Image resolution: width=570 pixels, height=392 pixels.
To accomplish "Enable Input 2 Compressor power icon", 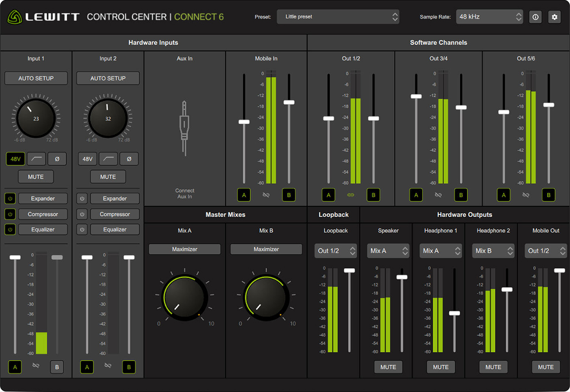I will [82, 214].
